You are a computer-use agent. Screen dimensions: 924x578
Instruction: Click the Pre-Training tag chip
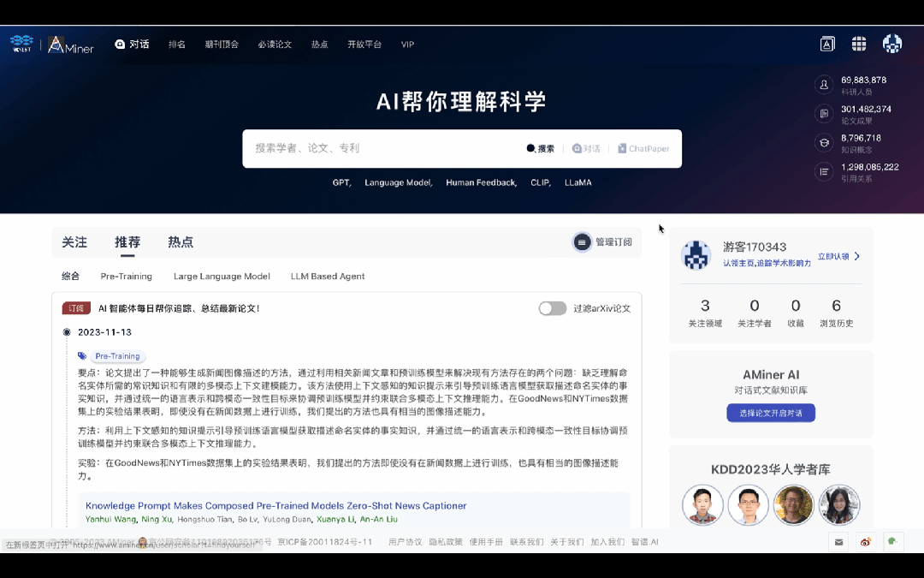[x=118, y=356]
